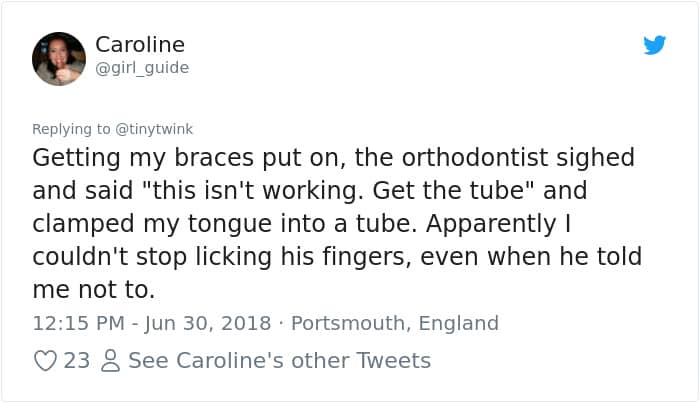Open 'See Caroline's other Tweets' link
Viewport: 700px width, 403px height.
click(279, 361)
